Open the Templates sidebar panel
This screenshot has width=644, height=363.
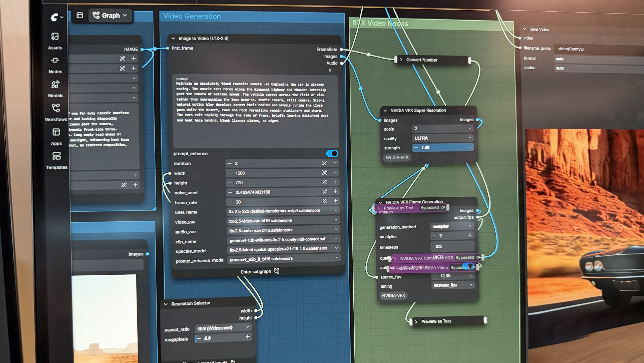click(x=57, y=161)
